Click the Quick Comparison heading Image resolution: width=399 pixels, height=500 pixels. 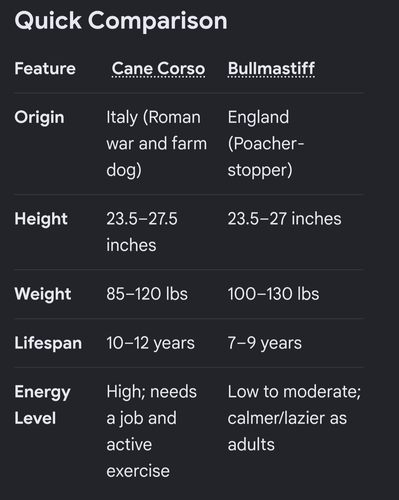(121, 21)
